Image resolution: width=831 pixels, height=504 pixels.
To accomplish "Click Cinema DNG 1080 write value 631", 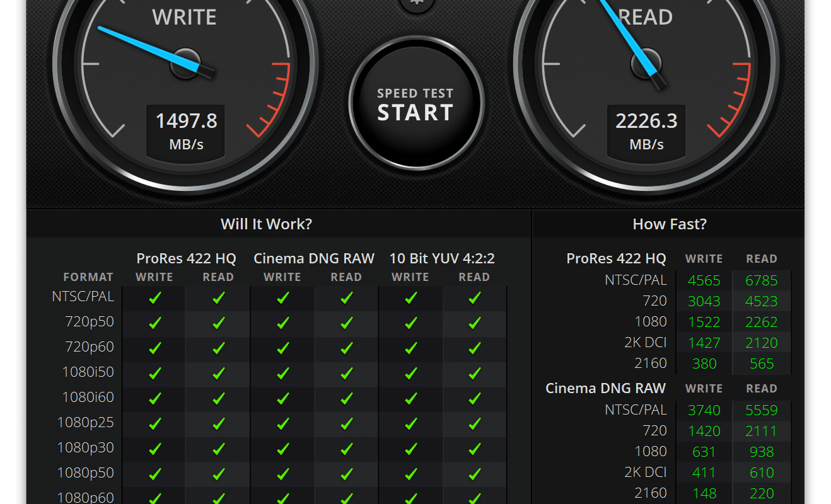I will [704, 452].
